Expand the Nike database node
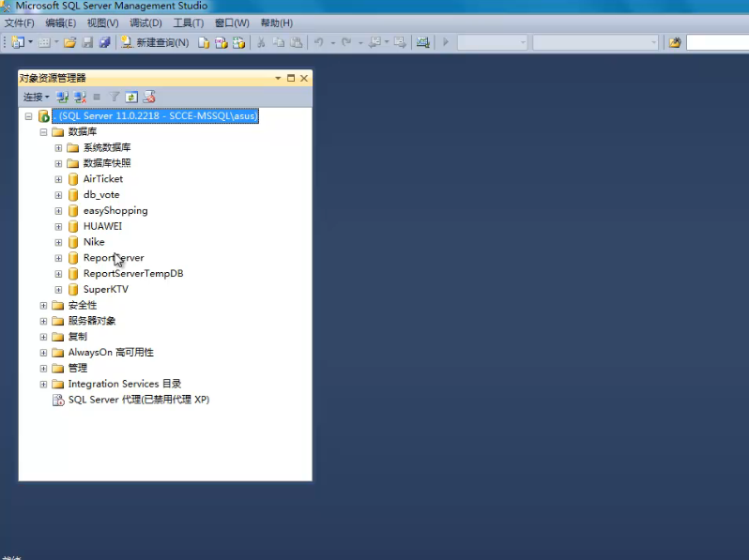 point(58,243)
